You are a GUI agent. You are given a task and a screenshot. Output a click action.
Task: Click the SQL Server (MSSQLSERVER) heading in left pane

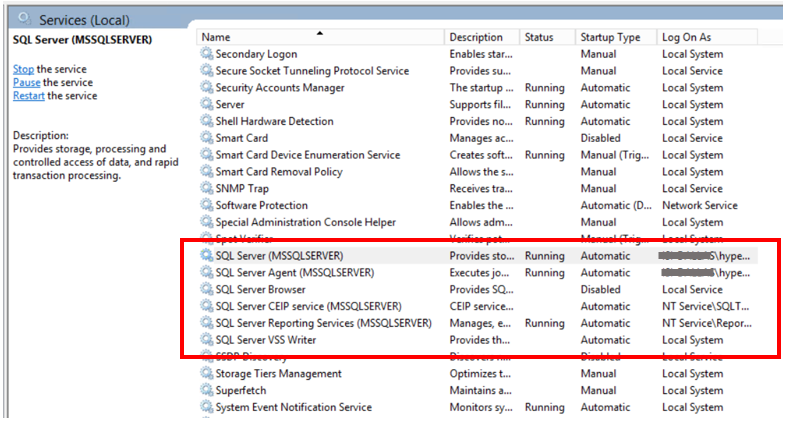click(82, 40)
